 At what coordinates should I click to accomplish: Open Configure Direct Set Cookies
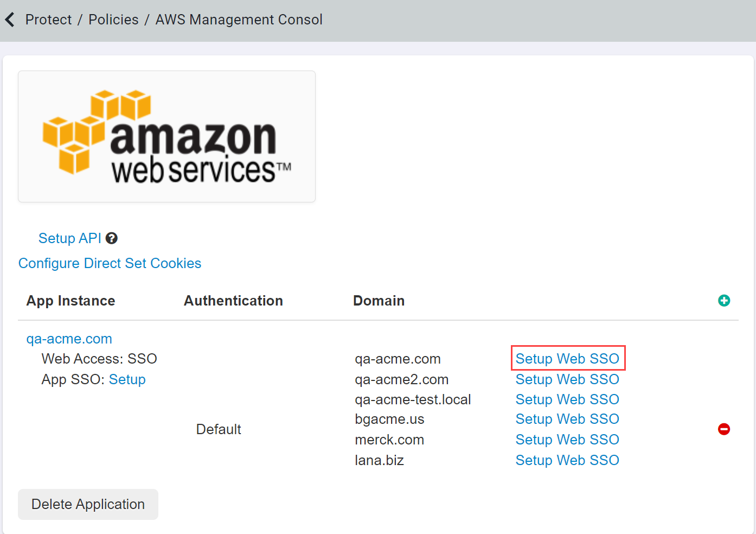110,263
